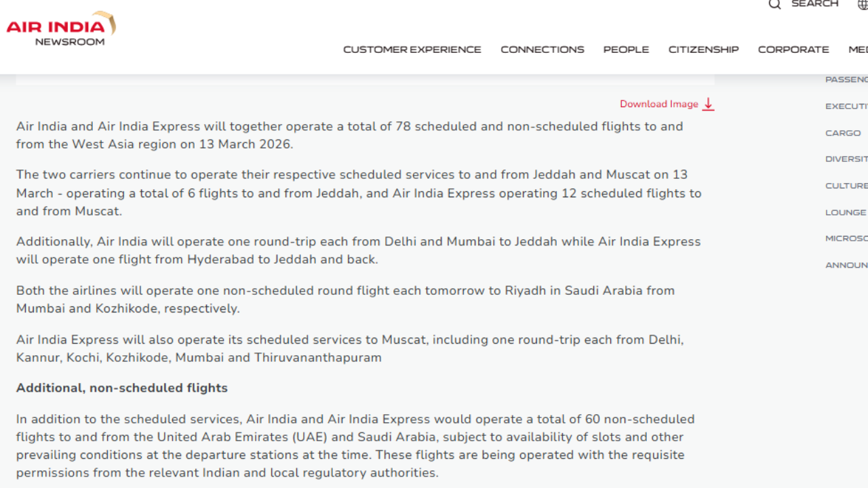Image resolution: width=868 pixels, height=488 pixels.
Task: Click the Microsoft tag in sidebar
Action: pyautogui.click(x=846, y=239)
